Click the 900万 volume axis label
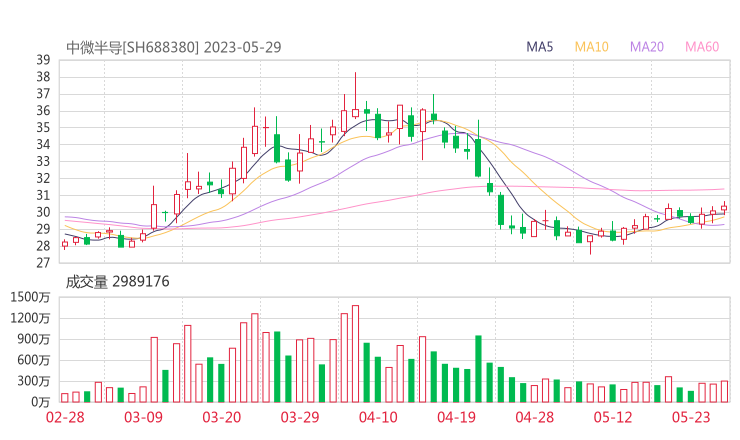The image size is (740, 440). click(33, 339)
